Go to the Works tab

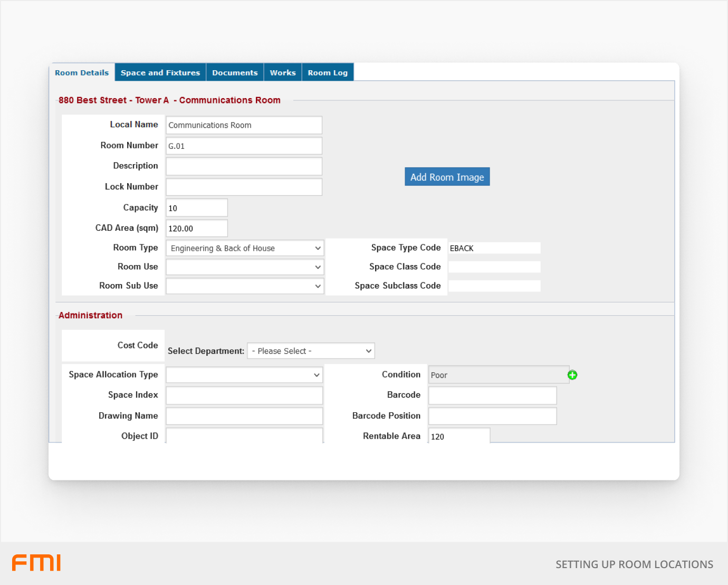click(x=283, y=73)
